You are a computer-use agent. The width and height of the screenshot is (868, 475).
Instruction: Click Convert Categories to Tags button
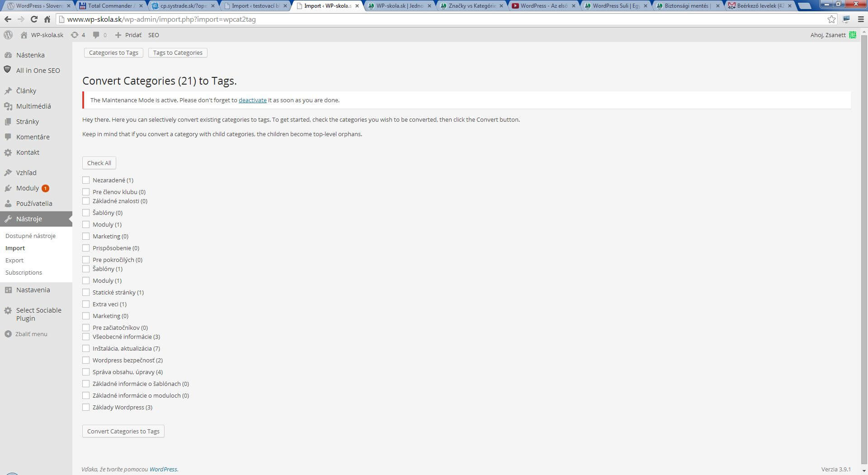click(123, 431)
